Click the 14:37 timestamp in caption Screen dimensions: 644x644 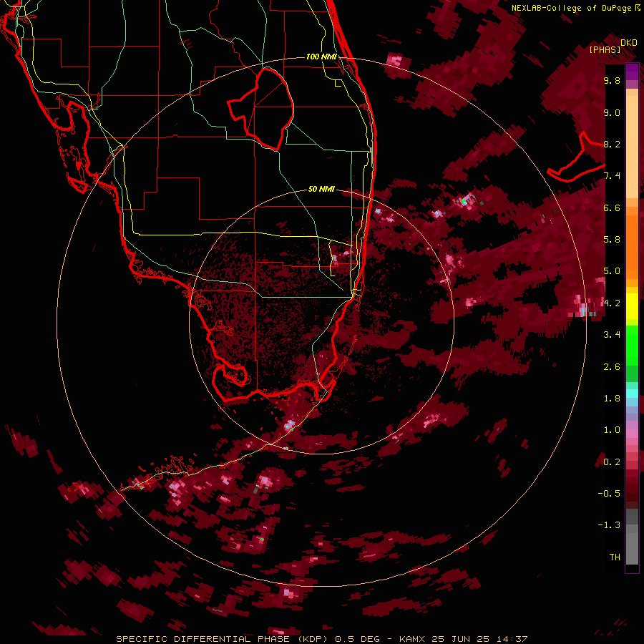tap(512, 639)
